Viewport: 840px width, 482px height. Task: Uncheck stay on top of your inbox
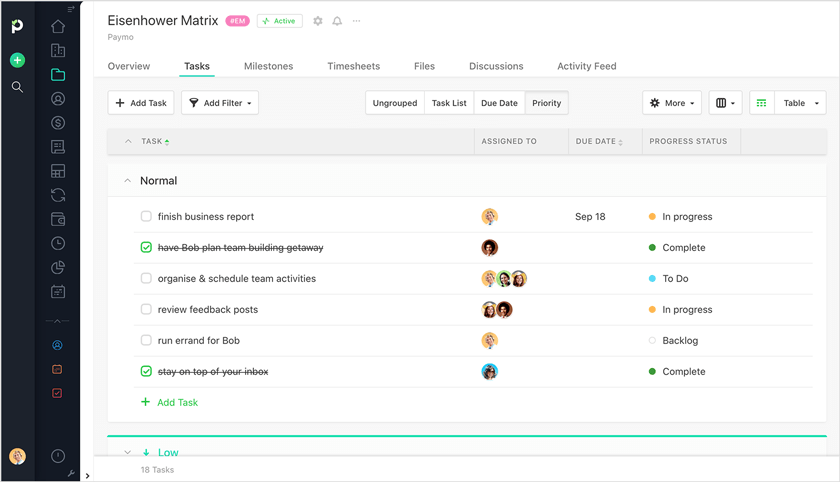[146, 371]
